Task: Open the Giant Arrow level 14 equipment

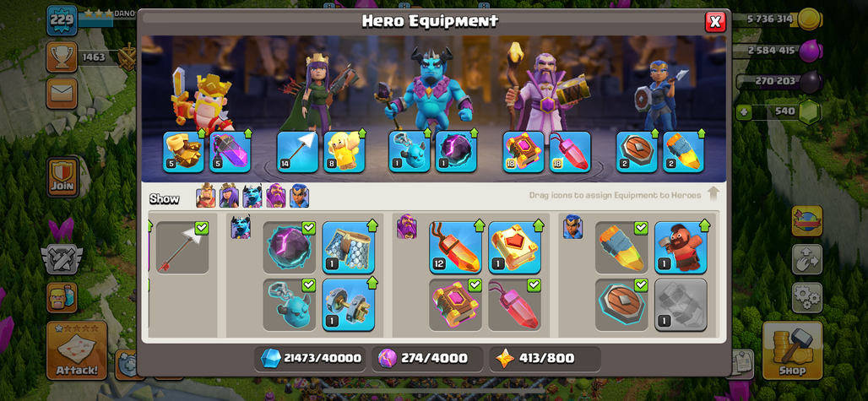Action: [x=298, y=152]
